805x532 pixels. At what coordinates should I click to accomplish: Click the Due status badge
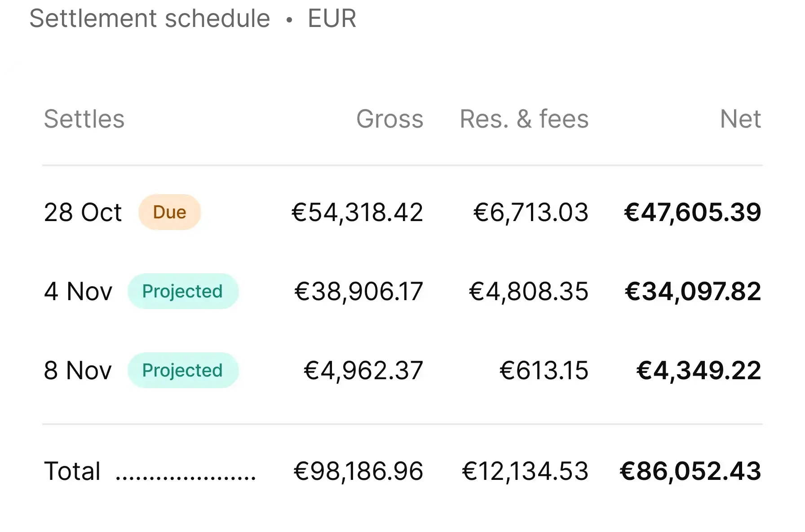[169, 212]
